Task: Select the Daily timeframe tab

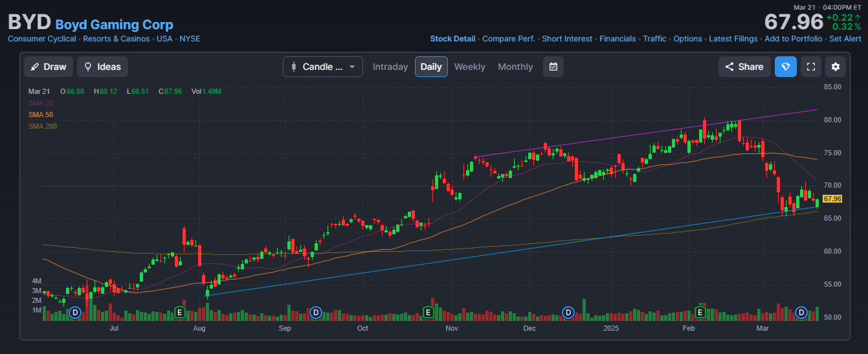Action: tap(431, 67)
